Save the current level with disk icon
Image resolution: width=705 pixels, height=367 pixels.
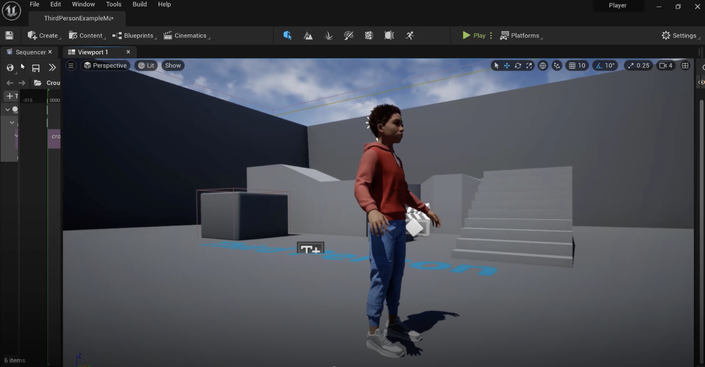[x=9, y=36]
